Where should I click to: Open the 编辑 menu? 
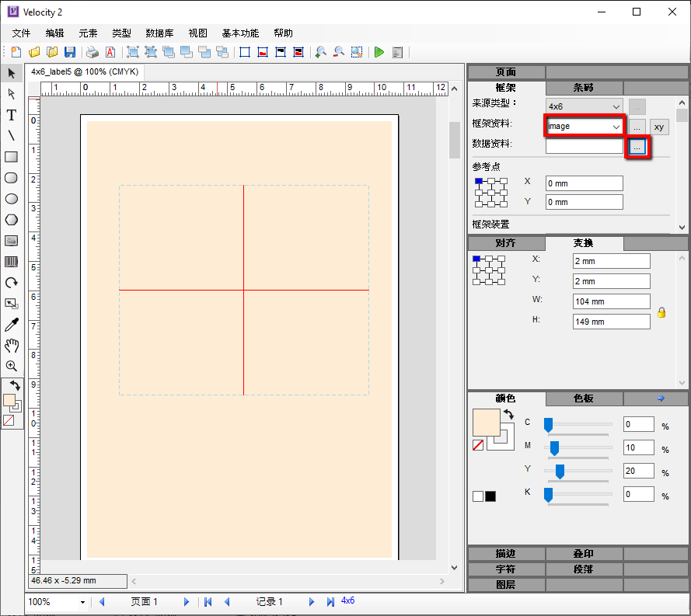(54, 33)
